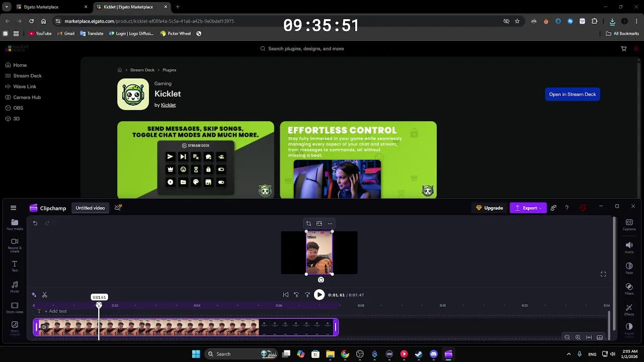Click Upgrade button in Clipchamp
Viewport: 644px width, 362px height.
click(490, 208)
